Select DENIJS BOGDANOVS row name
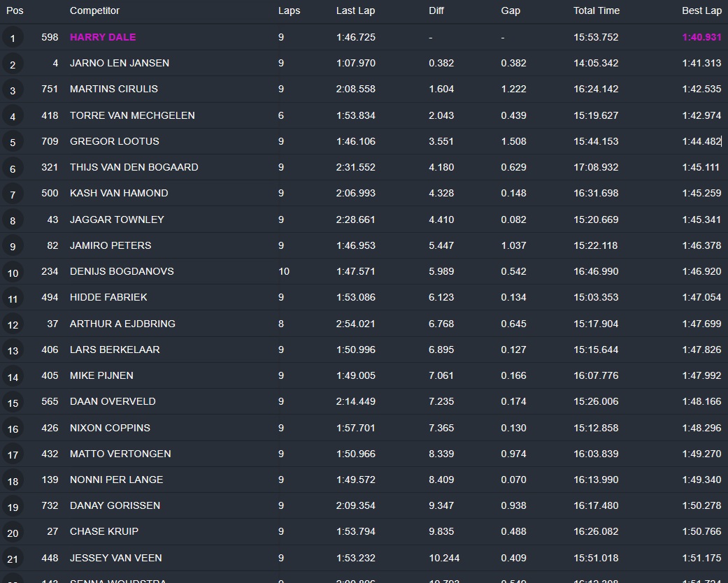The width and height of the screenshot is (728, 583). (122, 271)
